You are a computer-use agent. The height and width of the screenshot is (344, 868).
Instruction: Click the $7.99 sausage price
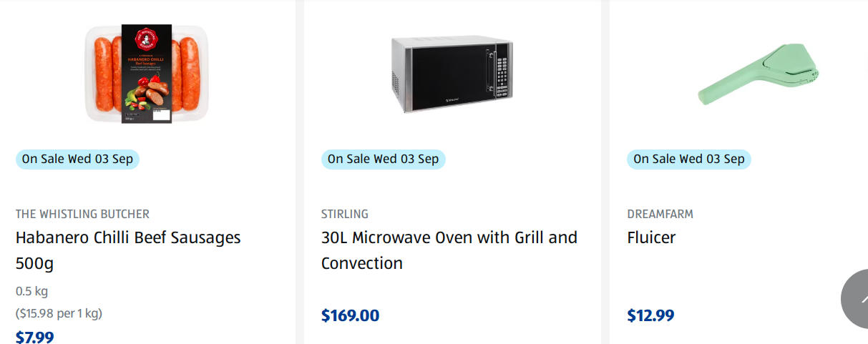[34, 336]
